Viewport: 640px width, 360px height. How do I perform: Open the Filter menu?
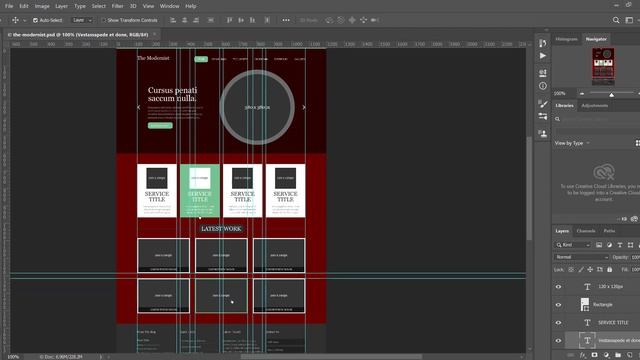tap(117, 6)
